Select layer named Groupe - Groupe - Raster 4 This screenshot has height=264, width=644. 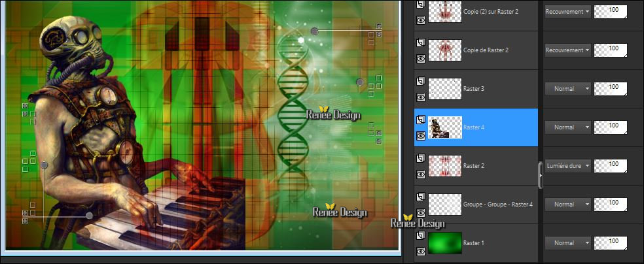pos(498,204)
